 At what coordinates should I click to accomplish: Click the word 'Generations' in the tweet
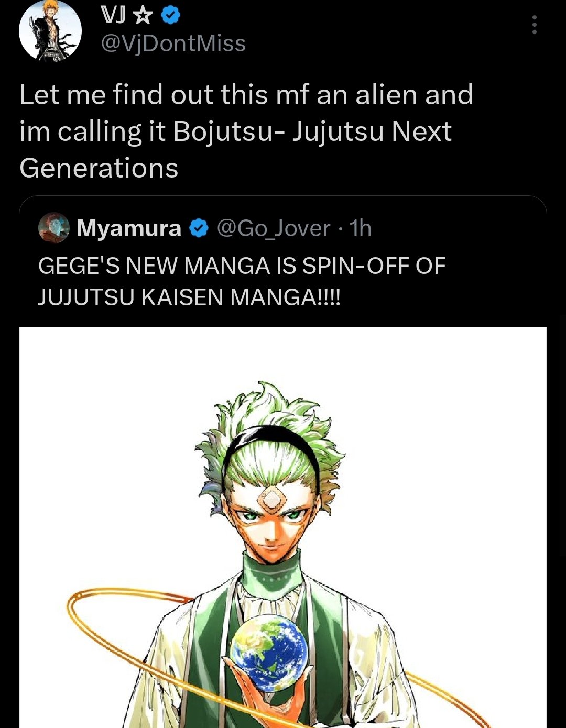(x=99, y=168)
